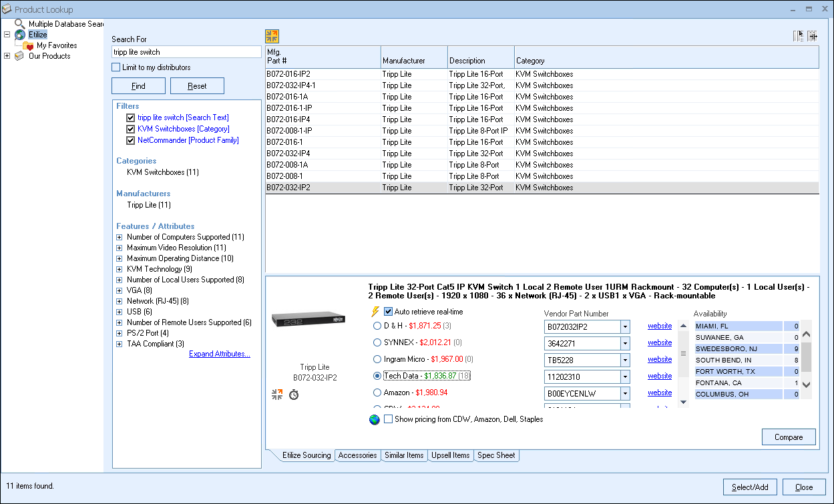This screenshot has height=504, width=834.
Task: Open the D & H website link
Action: 660,326
